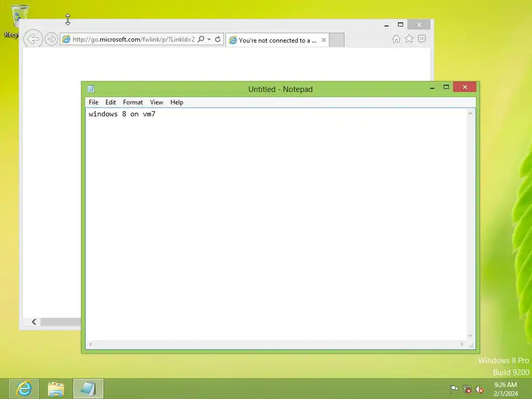Click Notepad vertical scrollbar up arrow
The height and width of the screenshot is (399, 532).
(470, 113)
